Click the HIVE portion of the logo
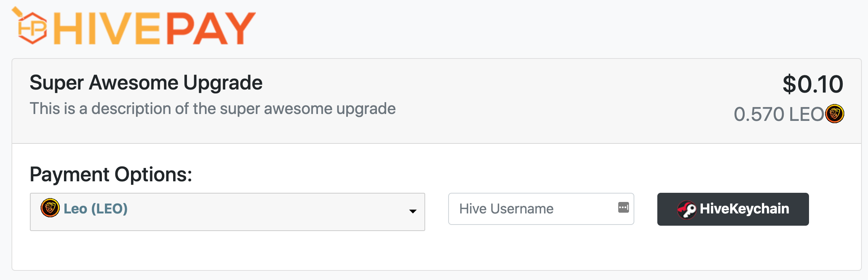 click(x=107, y=28)
